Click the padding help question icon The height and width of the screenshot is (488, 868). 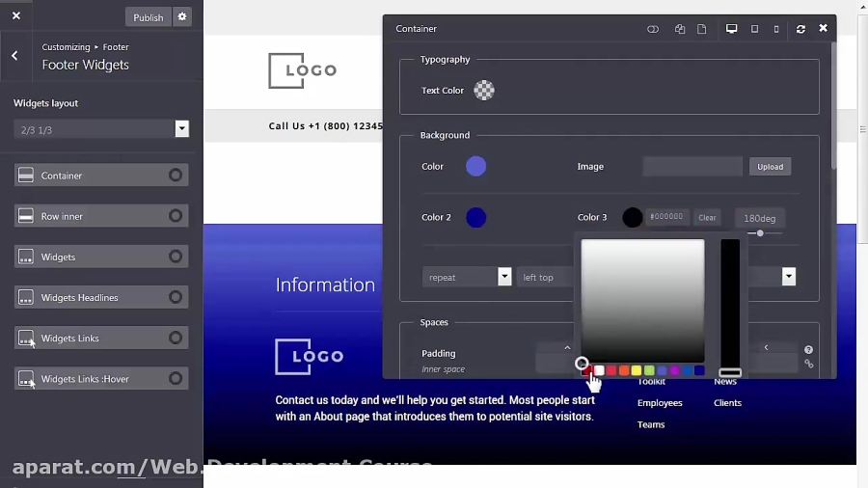tap(809, 350)
